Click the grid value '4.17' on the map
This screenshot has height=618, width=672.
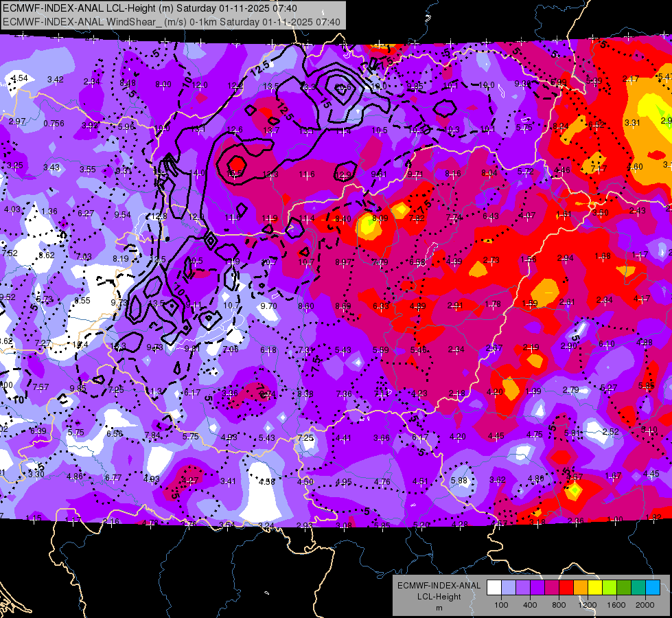point(642,298)
